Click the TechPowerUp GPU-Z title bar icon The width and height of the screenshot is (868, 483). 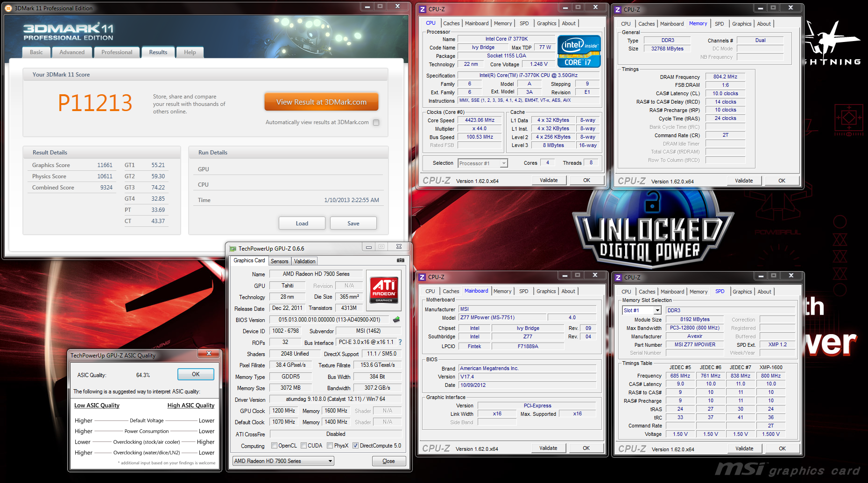[232, 248]
